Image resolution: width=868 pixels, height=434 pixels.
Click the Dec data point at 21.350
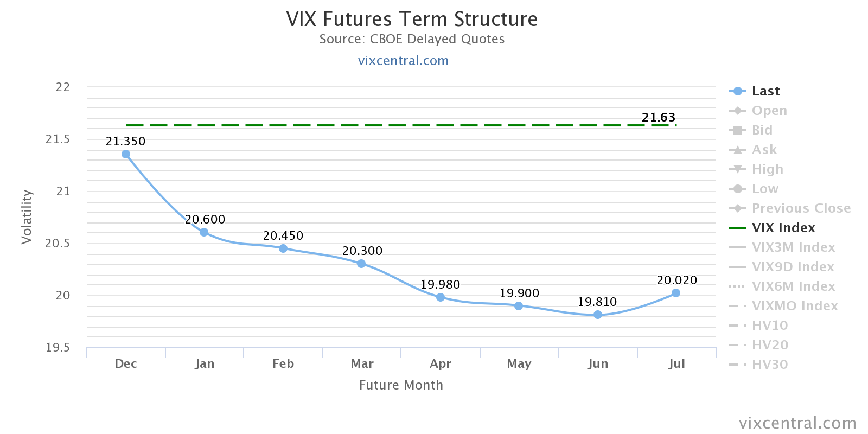tap(126, 154)
